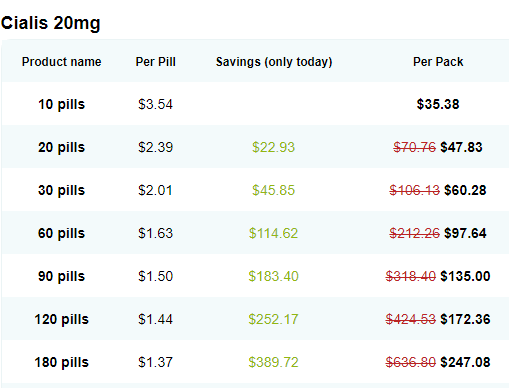Click the green $45.85 savings amount

click(x=273, y=190)
